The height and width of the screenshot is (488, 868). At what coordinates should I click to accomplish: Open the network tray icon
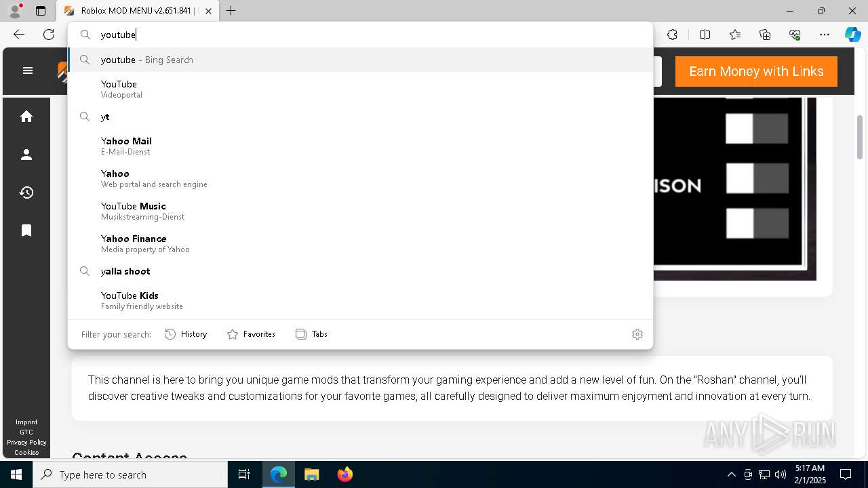[x=764, y=474]
